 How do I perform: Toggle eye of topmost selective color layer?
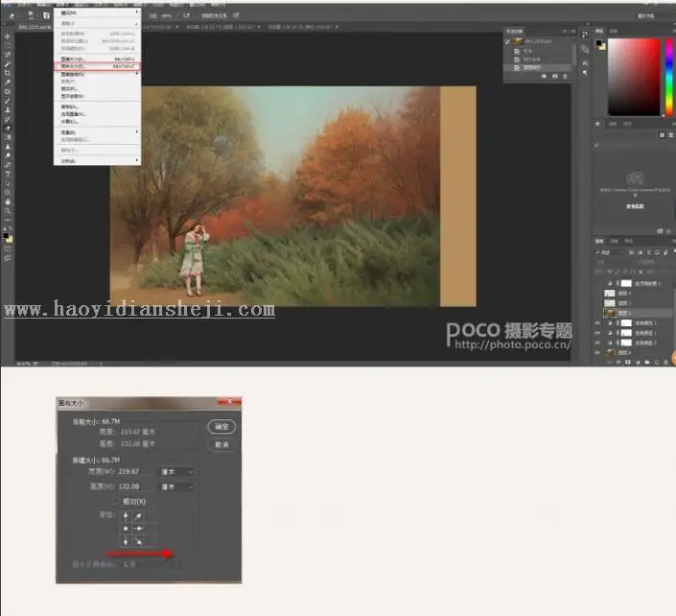click(x=597, y=322)
